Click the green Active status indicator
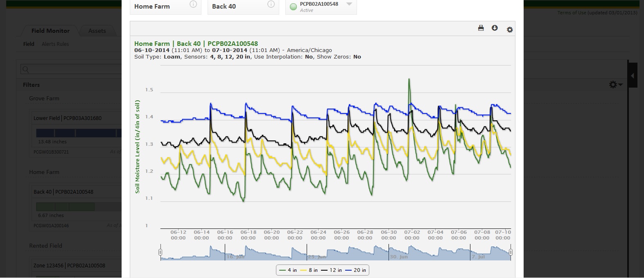This screenshot has width=644, height=278. pyautogui.click(x=293, y=7)
